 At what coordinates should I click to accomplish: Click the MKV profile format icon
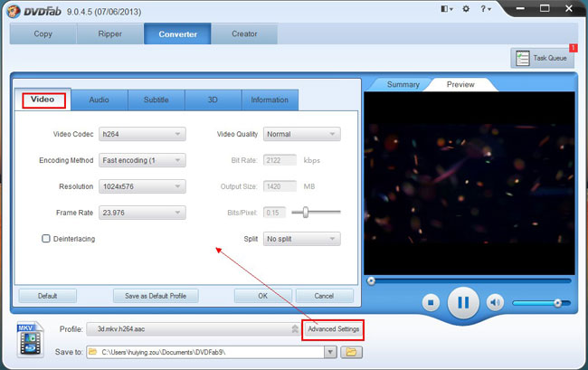(x=31, y=339)
